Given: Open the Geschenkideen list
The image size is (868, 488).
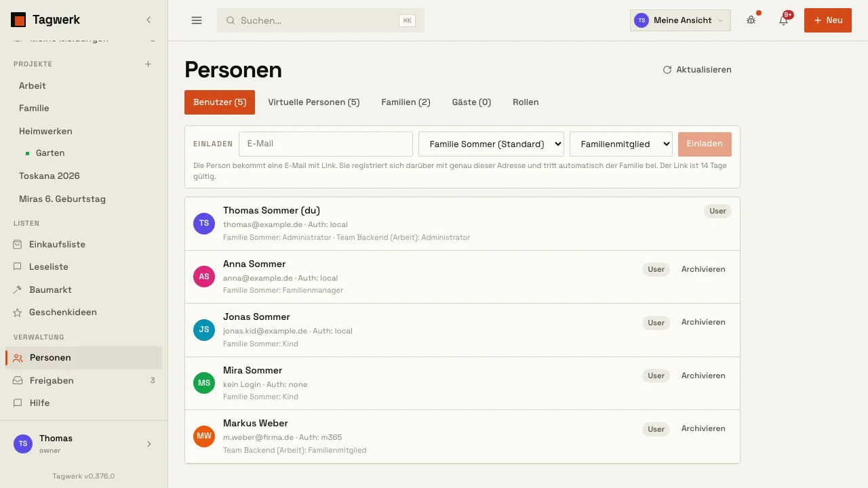Looking at the screenshot, I should [x=83, y=312].
